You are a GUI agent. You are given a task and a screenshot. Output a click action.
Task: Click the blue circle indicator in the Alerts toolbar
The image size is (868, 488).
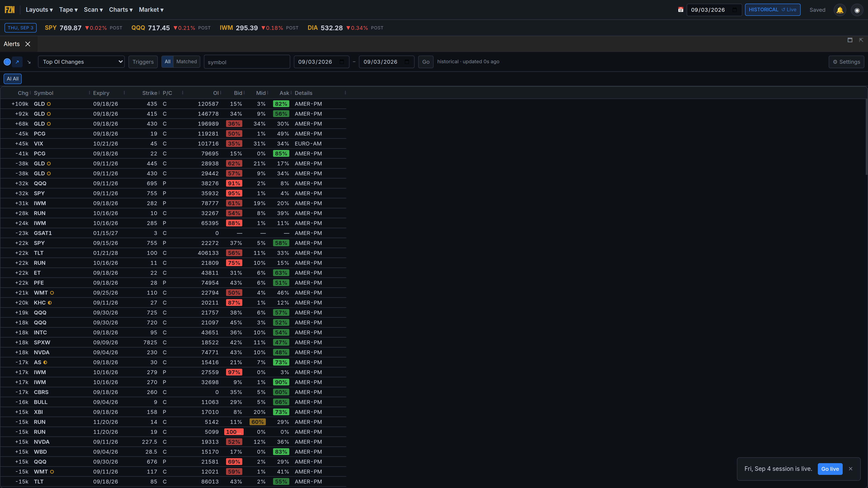[7, 62]
